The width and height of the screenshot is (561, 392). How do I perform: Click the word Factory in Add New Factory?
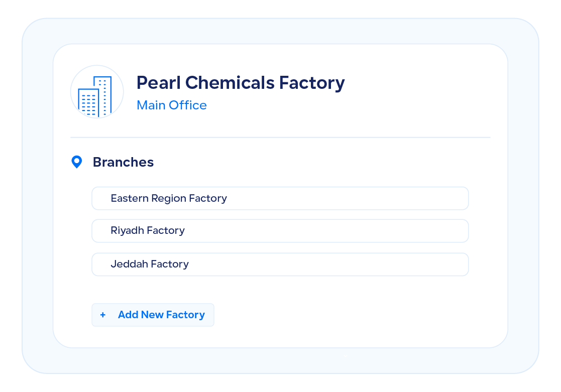(x=185, y=315)
